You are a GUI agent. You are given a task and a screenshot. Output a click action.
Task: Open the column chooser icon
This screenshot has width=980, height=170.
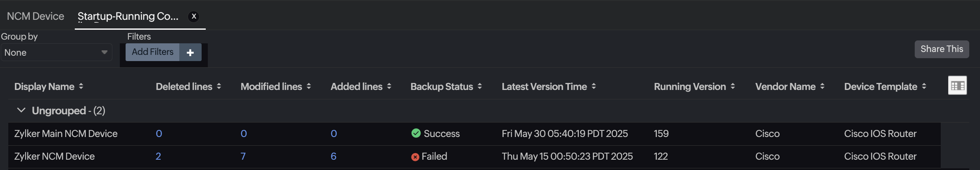point(957,85)
